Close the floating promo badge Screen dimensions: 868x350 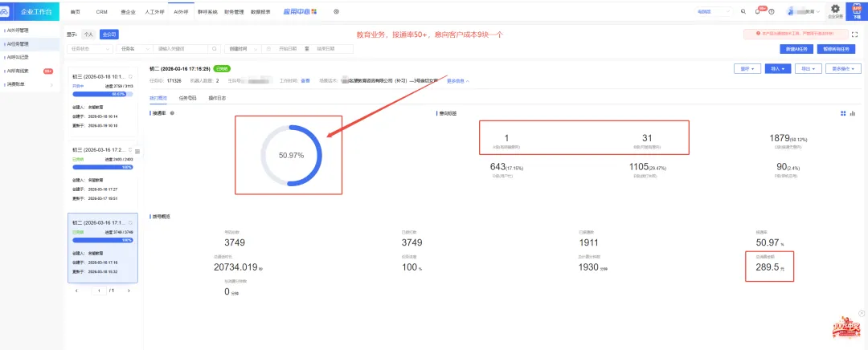(862, 314)
